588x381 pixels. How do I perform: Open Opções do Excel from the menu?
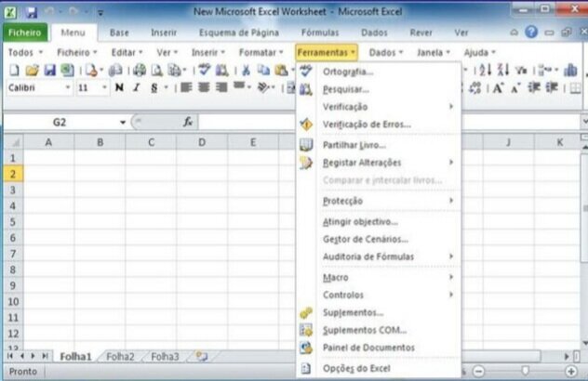379,369
